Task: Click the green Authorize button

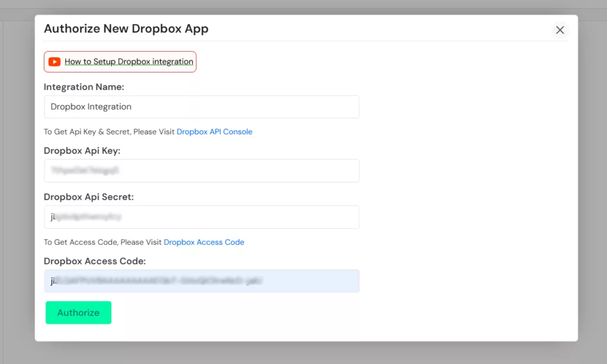Action: (79, 312)
